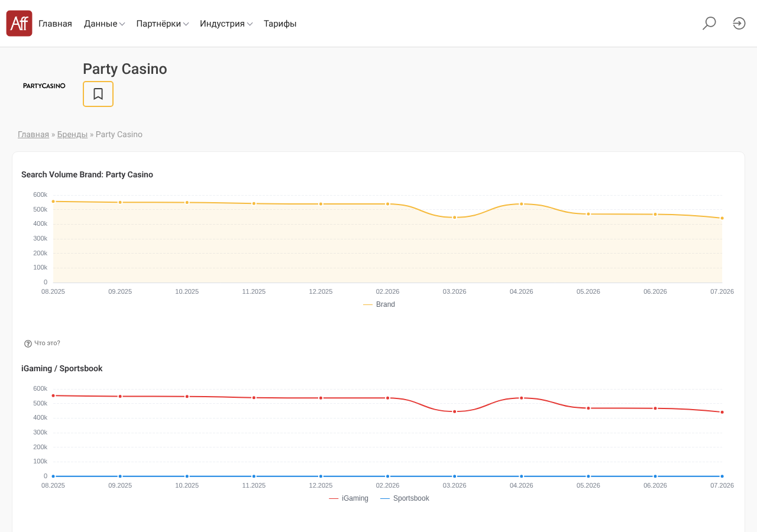Viewport: 757px width, 532px height.
Task: Click the blue Sportsbook point for 10.2025
Action: point(187,476)
